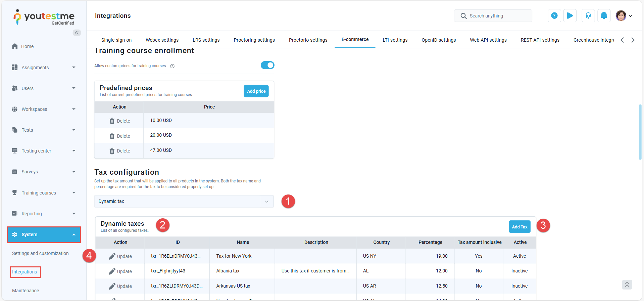
Task: Click the Tests sidebar icon
Action: 15,130
